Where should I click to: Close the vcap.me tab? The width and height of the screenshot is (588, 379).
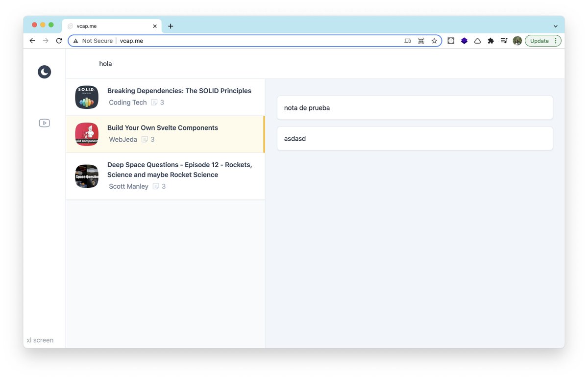155,26
